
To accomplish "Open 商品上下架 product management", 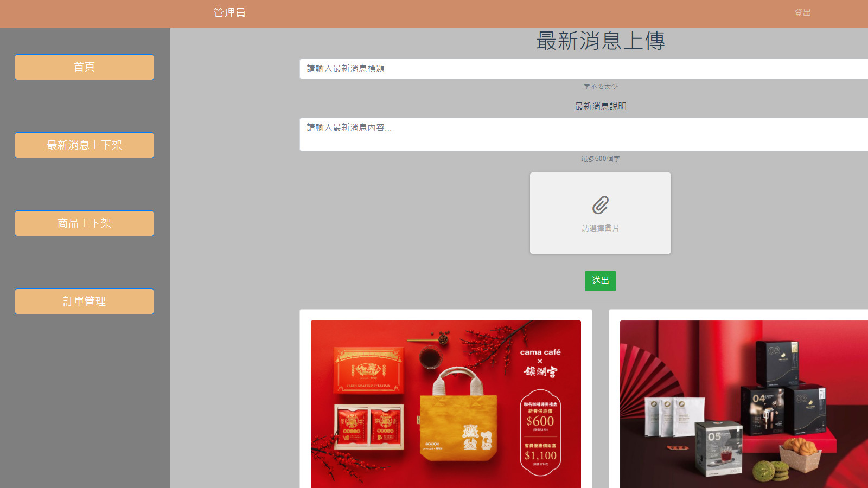I will [84, 223].
